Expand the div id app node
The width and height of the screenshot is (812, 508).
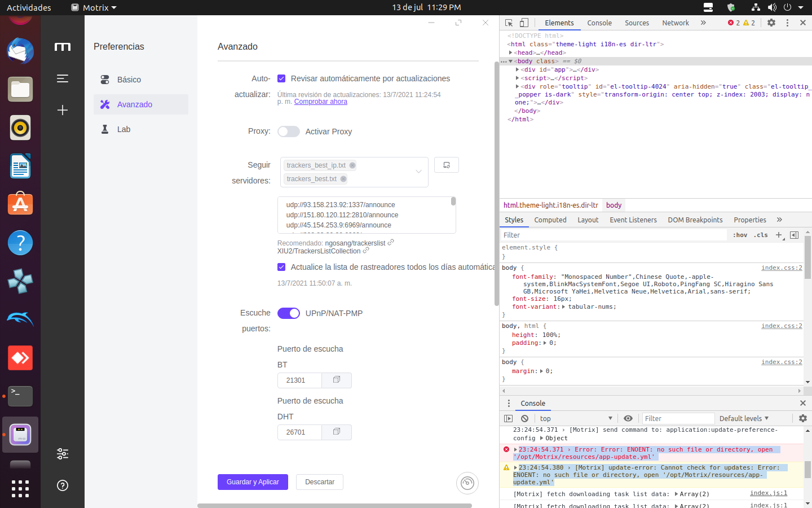tap(517, 69)
